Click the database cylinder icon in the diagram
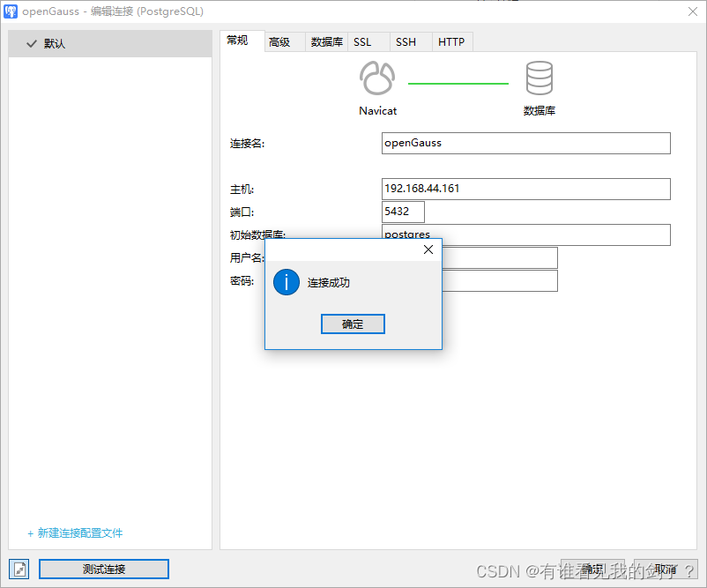This screenshot has width=707, height=588. click(540, 78)
